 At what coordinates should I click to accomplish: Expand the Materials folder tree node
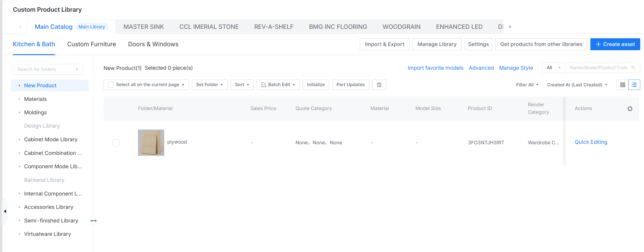coord(19,99)
